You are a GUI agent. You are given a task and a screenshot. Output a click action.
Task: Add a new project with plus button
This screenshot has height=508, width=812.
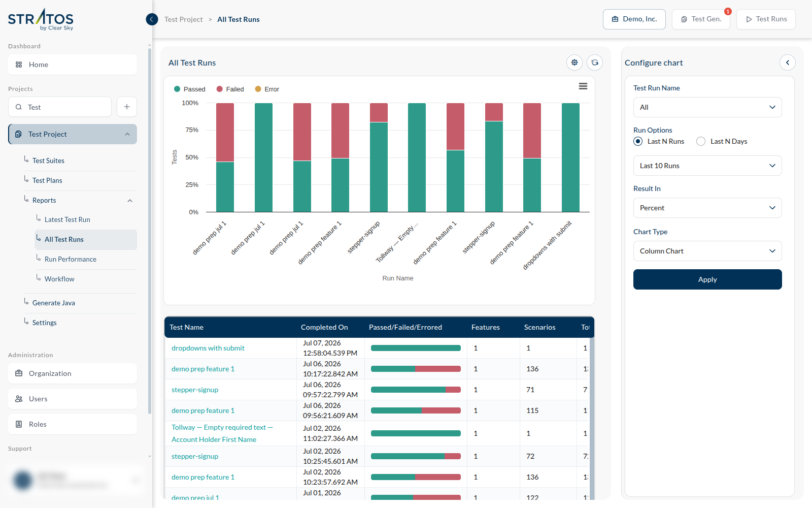point(127,107)
